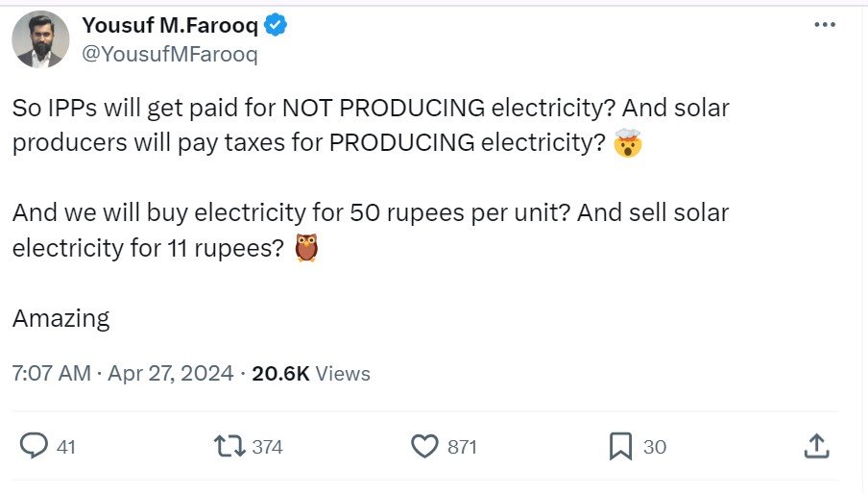This screenshot has height=494, width=868.
Task: Bookmark the tweet with the bookmark icon
Action: 620,446
